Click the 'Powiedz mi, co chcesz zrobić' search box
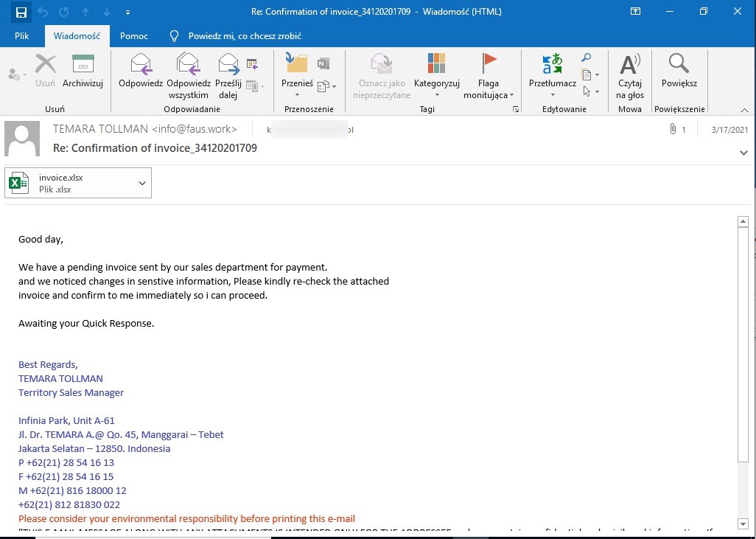Image resolution: width=756 pixels, height=539 pixels. click(x=244, y=36)
